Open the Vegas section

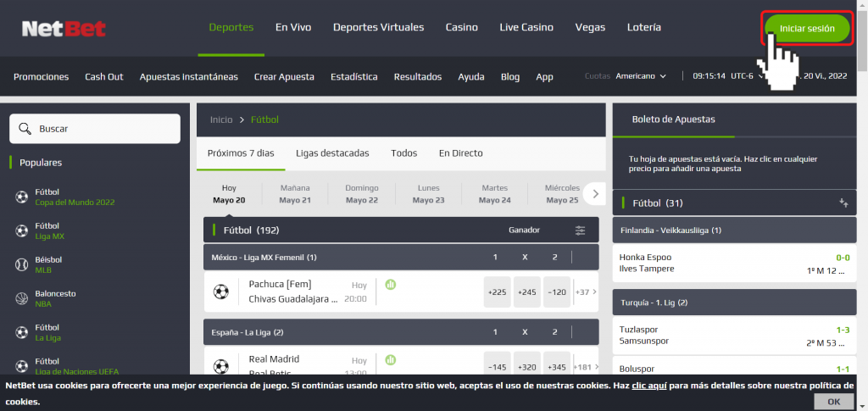(590, 27)
